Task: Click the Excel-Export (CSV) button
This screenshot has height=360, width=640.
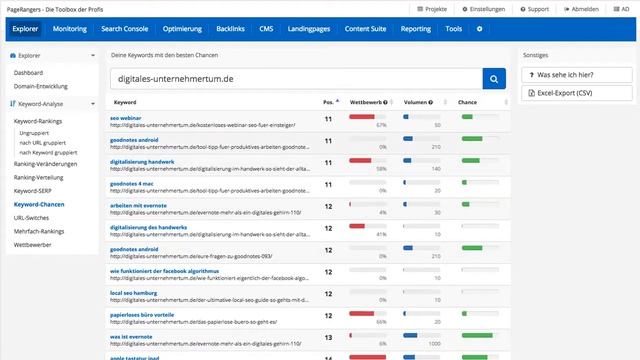Action: tap(577, 93)
